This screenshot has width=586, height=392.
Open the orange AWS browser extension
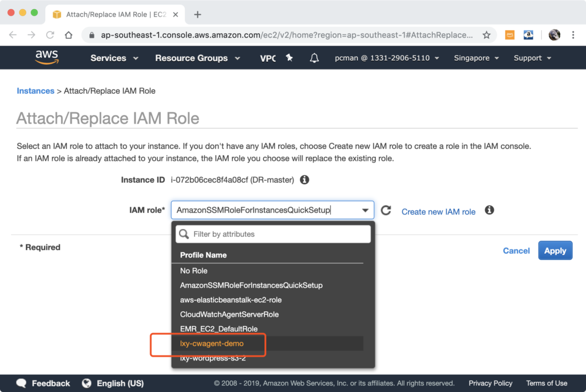(x=509, y=35)
